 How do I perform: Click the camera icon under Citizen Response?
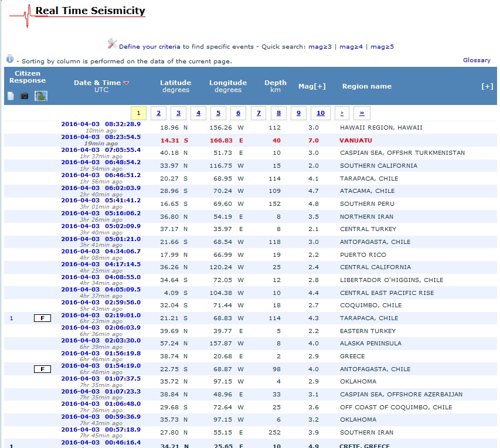(24, 96)
